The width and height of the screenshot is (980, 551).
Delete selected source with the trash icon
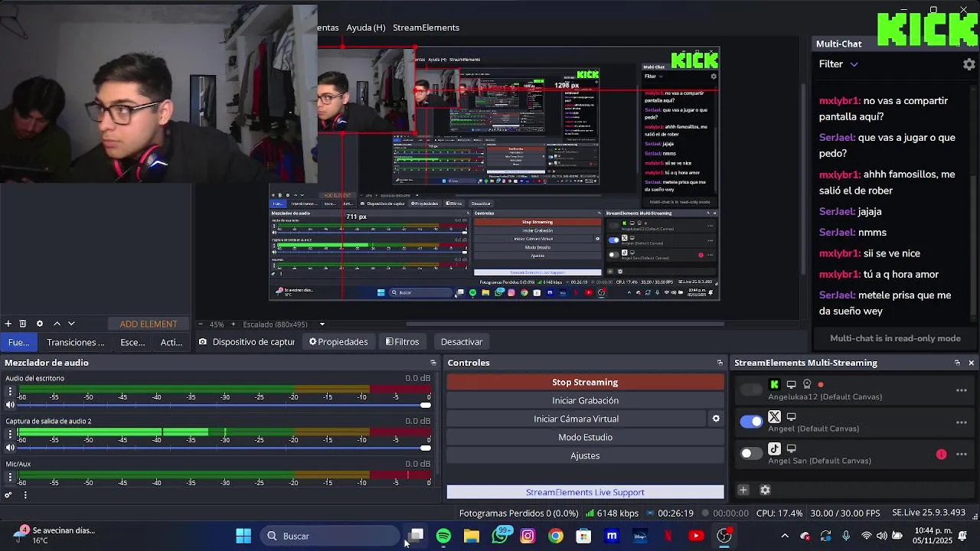(x=23, y=324)
